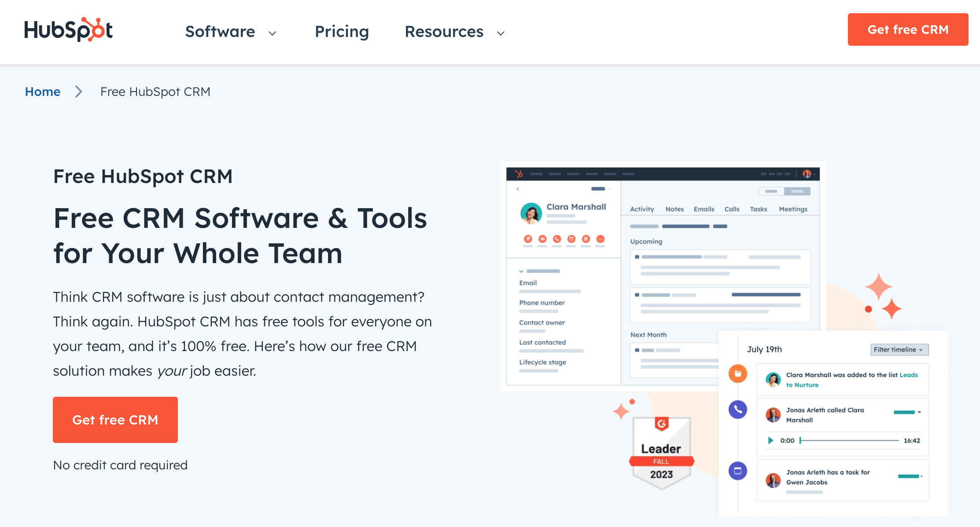This screenshot has width=980, height=527.
Task: Click the July 19th timeline date
Action: coord(764,349)
